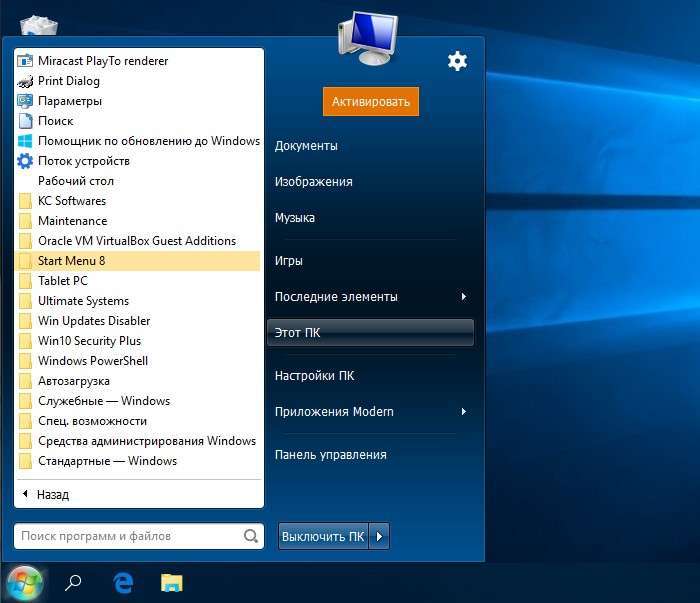This screenshot has width=700, height=603.
Task: Click the Start orb button on the taskbar
Action: (25, 583)
